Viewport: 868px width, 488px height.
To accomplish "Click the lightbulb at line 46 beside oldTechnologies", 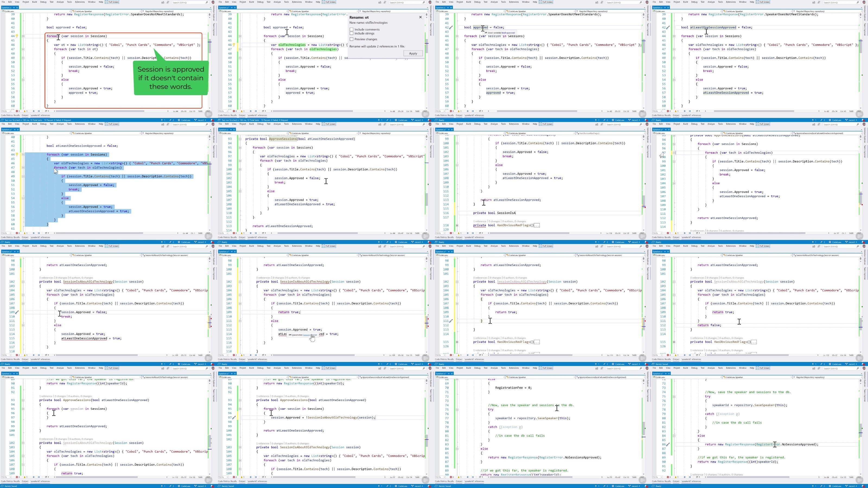I will click(234, 45).
